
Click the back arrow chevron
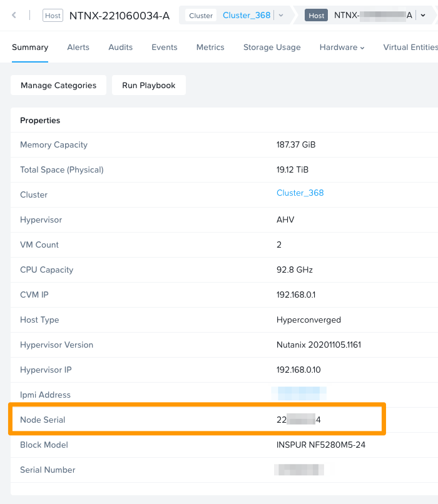pyautogui.click(x=14, y=15)
